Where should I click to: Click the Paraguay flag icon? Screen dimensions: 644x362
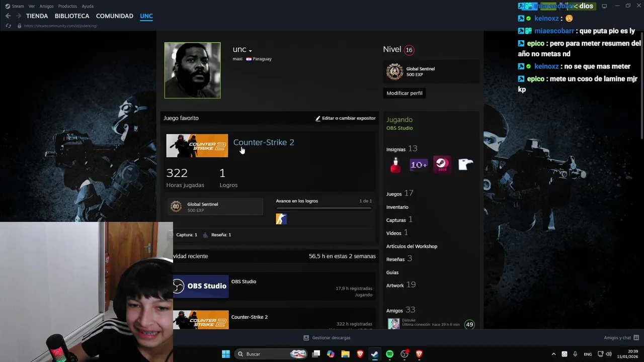[249, 59]
